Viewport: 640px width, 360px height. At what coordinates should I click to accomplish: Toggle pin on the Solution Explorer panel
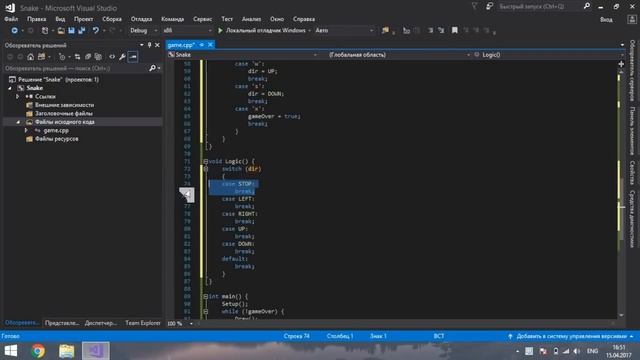pyautogui.click(x=149, y=45)
